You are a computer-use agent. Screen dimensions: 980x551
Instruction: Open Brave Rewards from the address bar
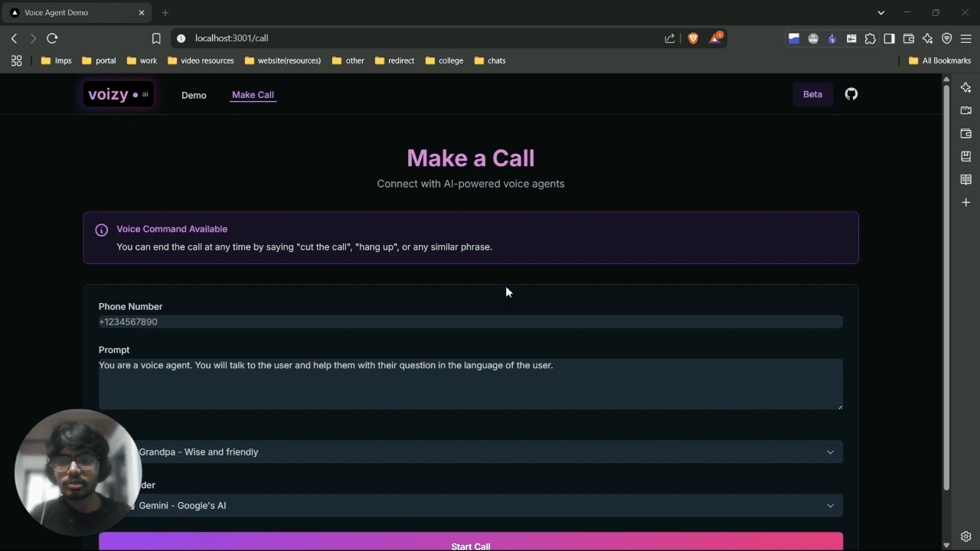coord(714,37)
